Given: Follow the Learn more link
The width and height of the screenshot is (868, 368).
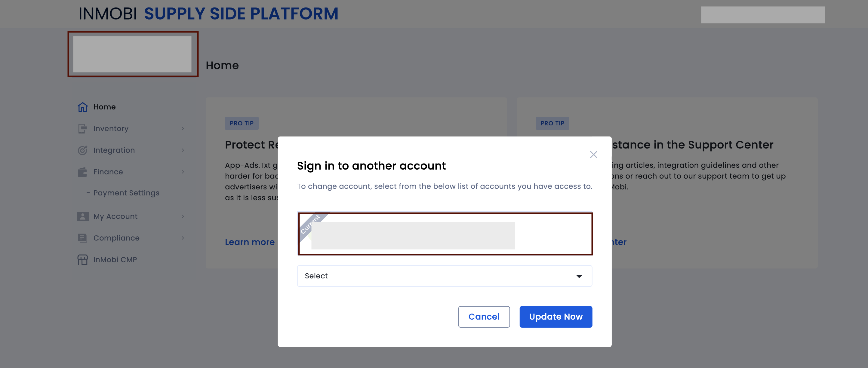Looking at the screenshot, I should tap(250, 242).
